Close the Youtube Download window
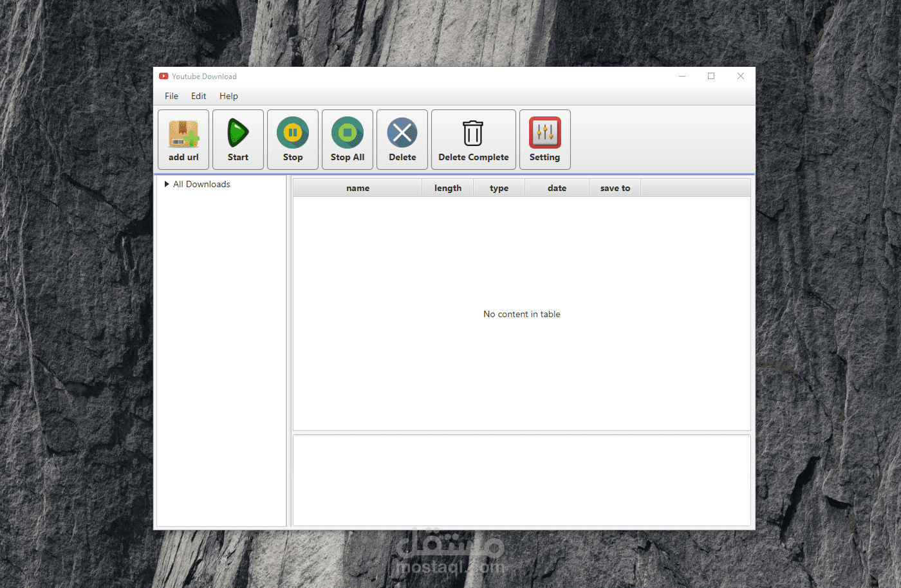Viewport: 901px width, 588px height. click(x=741, y=76)
